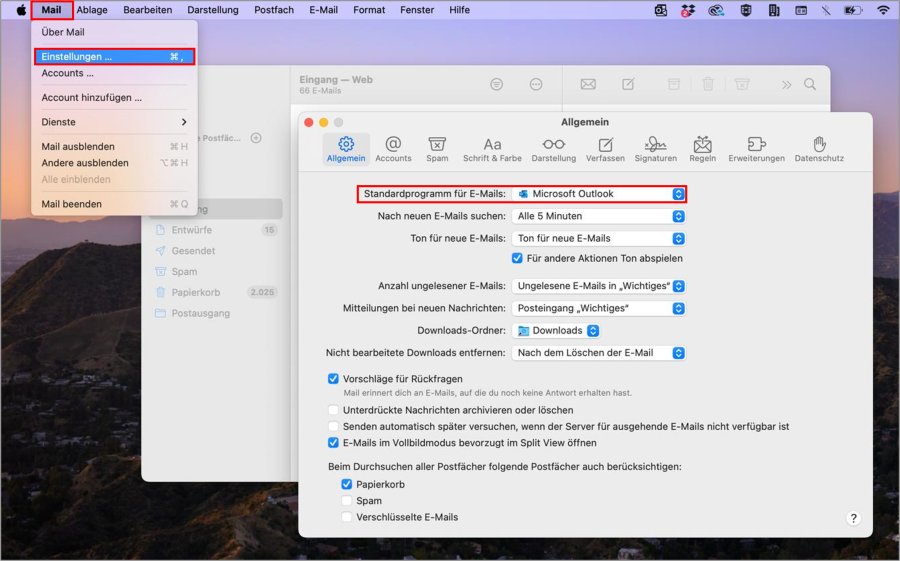Open the Darstellung menu in the menu bar
Viewport: 900px width, 561px height.
[212, 10]
